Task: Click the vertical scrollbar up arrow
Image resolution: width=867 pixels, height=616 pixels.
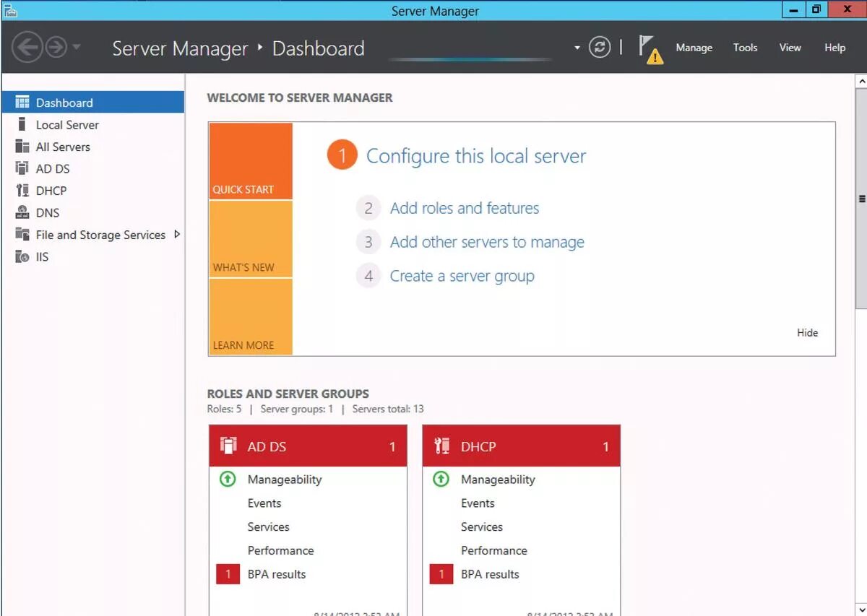Action: click(860, 82)
